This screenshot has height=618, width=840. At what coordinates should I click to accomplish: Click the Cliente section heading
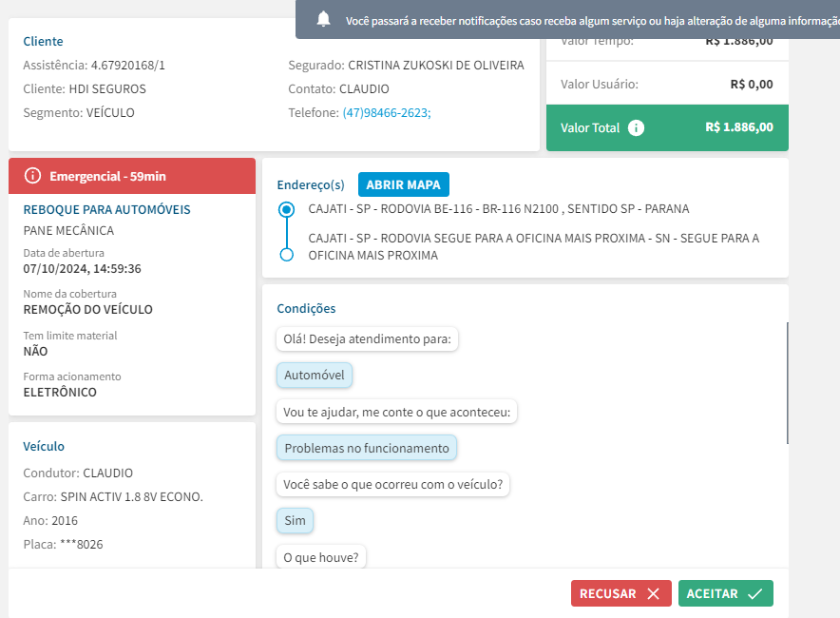click(x=43, y=41)
